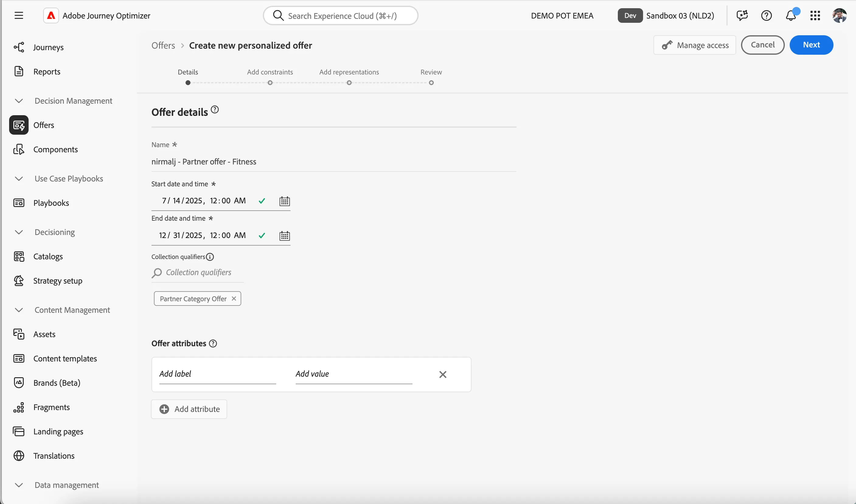Open the hamburger navigation menu

19,16
